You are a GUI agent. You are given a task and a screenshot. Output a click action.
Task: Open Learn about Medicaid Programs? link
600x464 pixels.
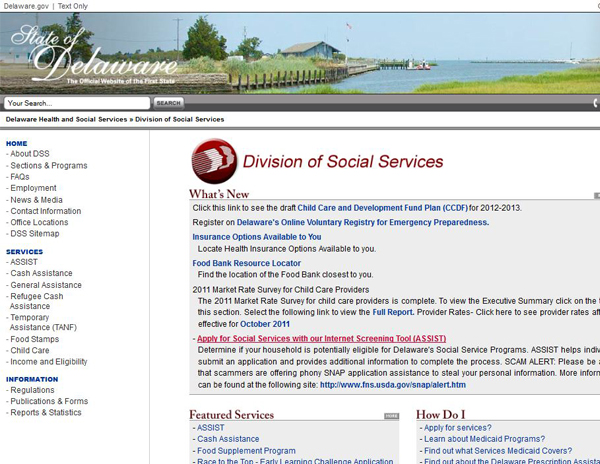coord(484,439)
